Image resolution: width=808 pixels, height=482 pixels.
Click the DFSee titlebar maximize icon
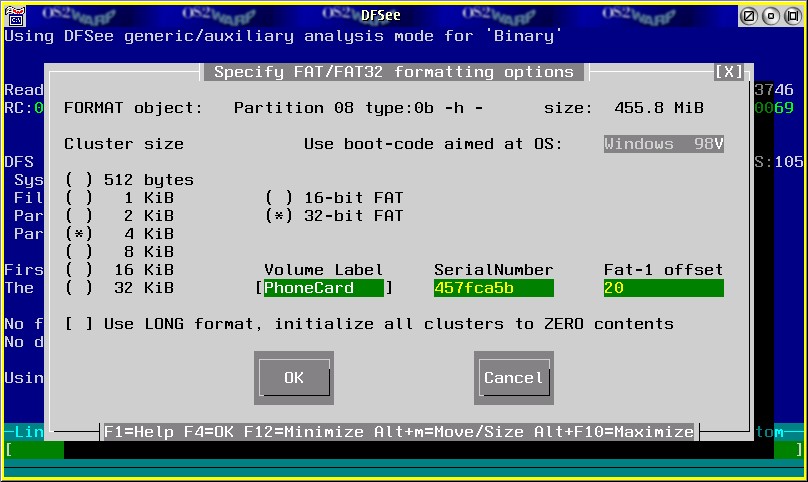pyautogui.click(x=793, y=16)
